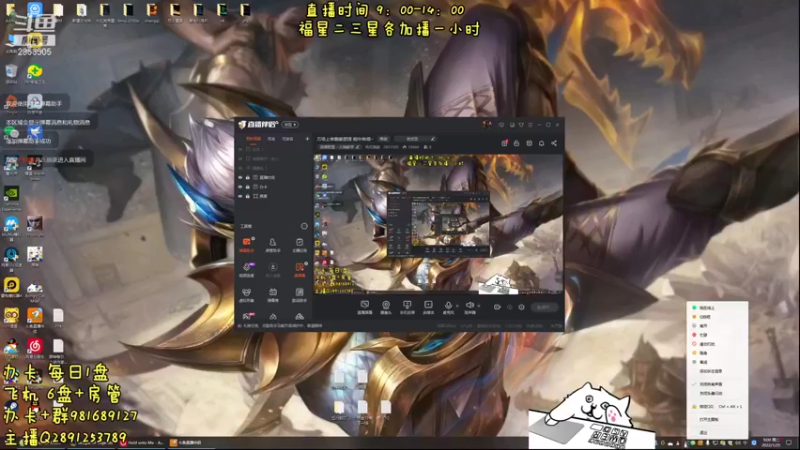The height and width of the screenshot is (450, 800).
Task: Choose 我在线上 status in QQ menu
Action: tap(707, 308)
